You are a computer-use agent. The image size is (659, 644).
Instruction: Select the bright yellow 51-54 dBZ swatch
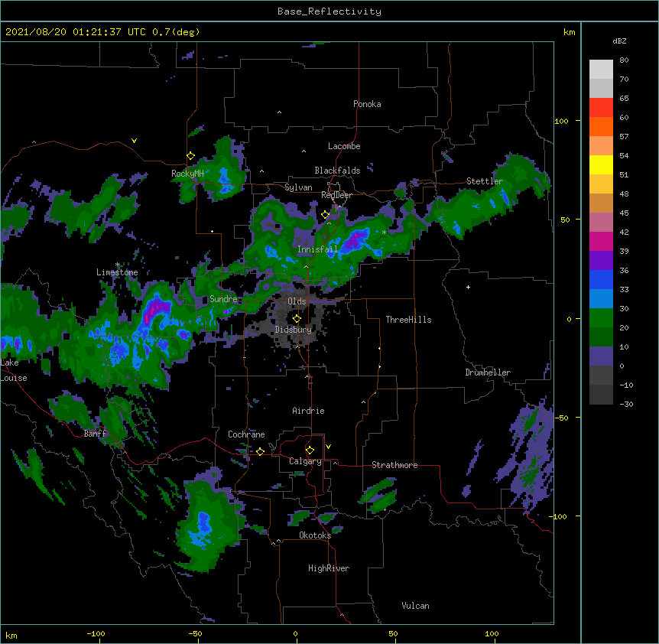601,164
